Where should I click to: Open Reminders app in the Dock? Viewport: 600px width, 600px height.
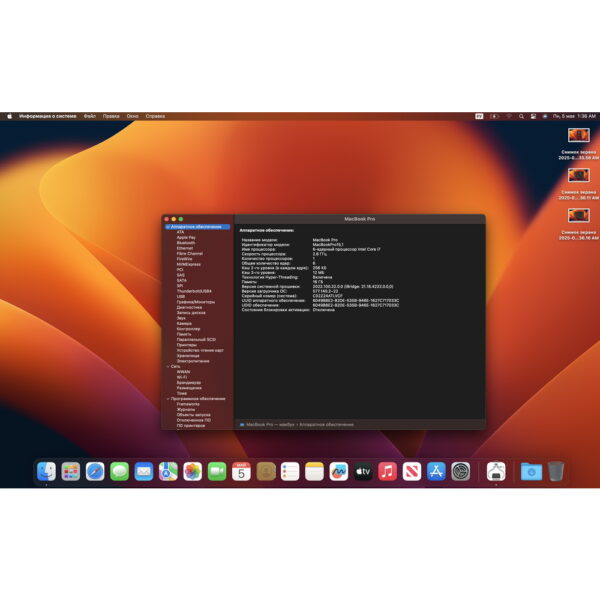290,471
